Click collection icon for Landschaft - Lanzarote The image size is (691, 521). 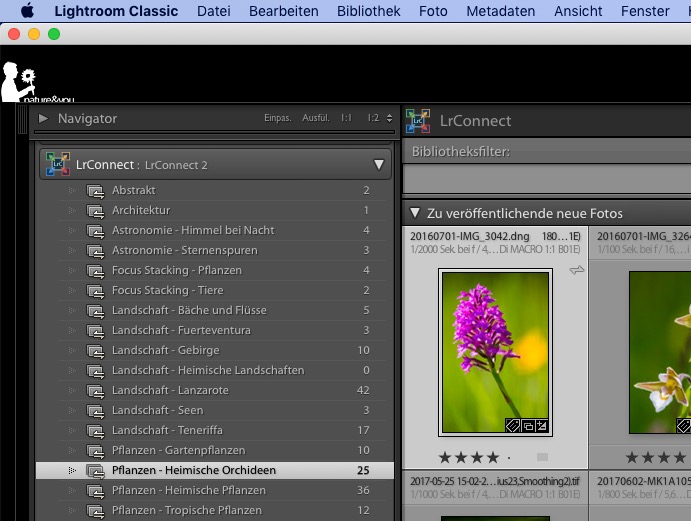pos(95,391)
